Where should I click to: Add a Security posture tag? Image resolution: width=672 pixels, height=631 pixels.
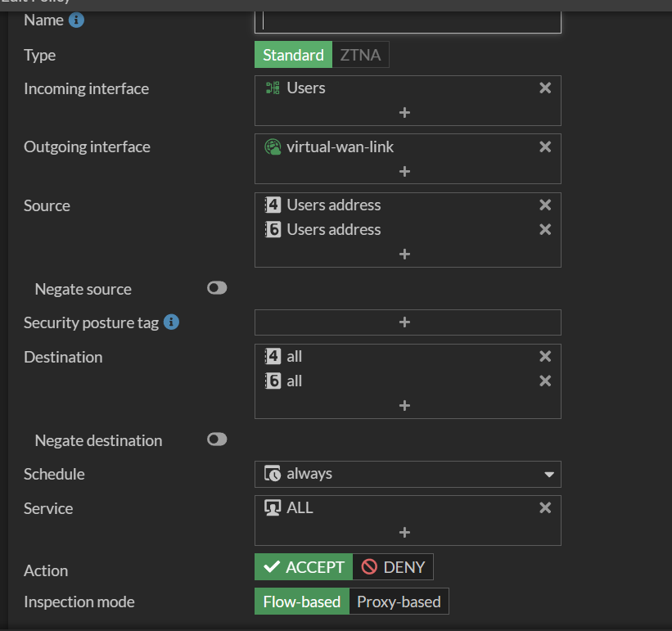404,322
